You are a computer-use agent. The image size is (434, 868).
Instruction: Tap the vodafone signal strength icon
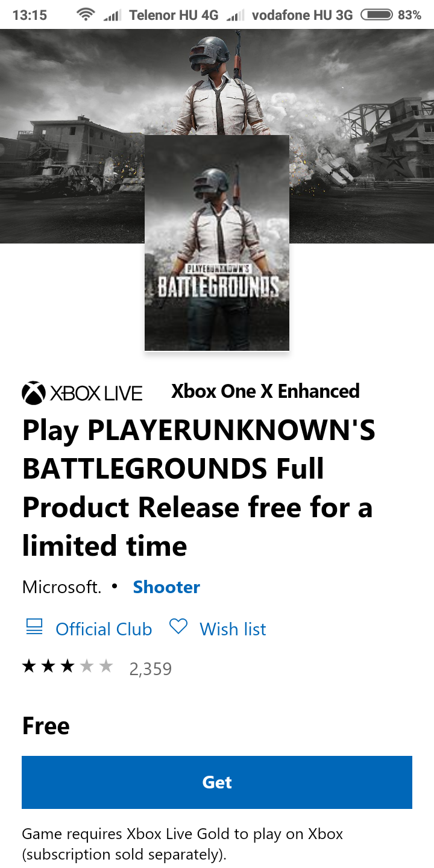[x=235, y=14]
